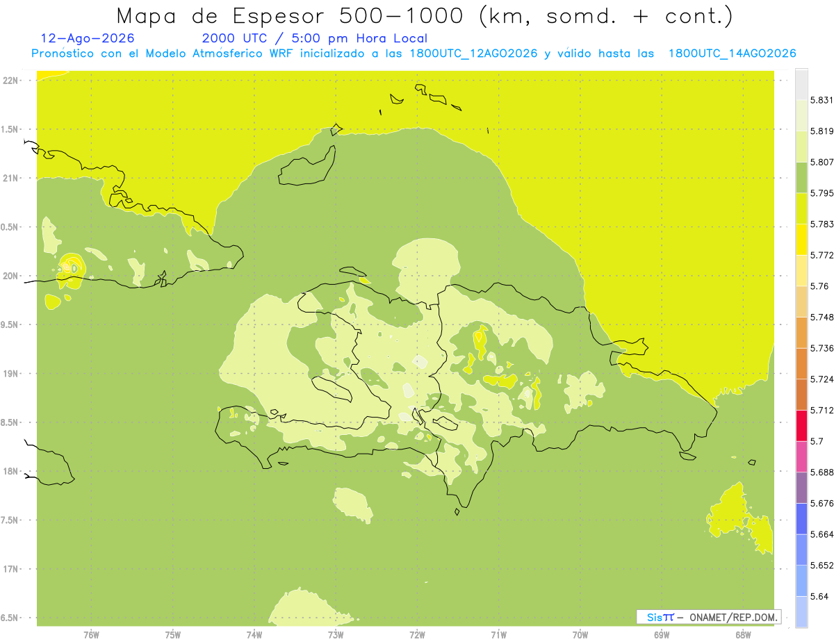This screenshot has width=834, height=644.
Task: Pick the pale yellow-green swatch between 5.807 and 5.819
Action: tap(801, 147)
